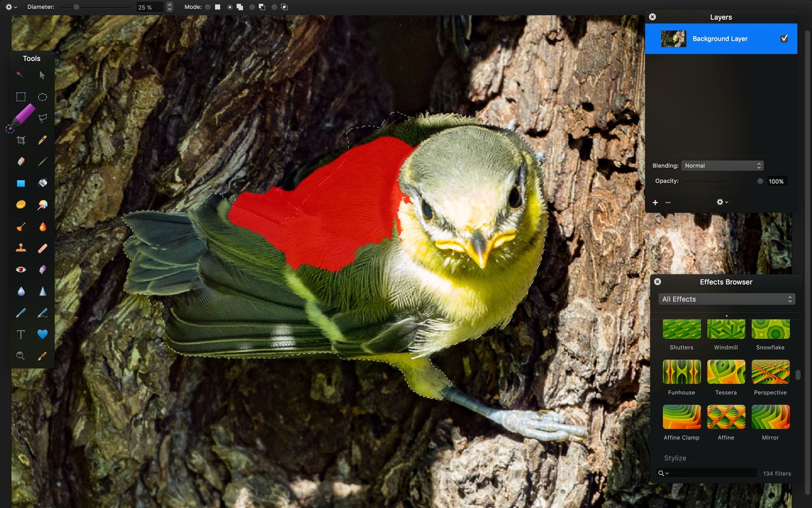Screen dimensions: 812x508
Task: Open the Layers panel gear menu
Action: click(722, 202)
